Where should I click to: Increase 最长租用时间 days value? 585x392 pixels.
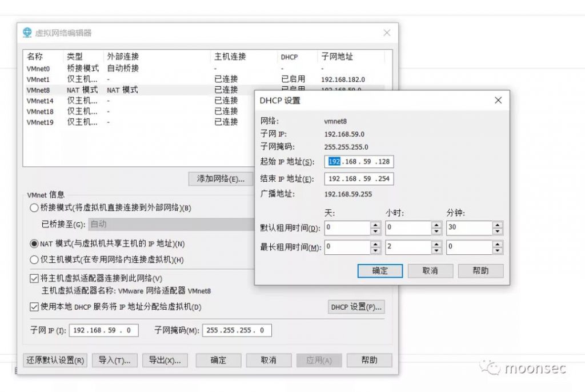(x=375, y=244)
